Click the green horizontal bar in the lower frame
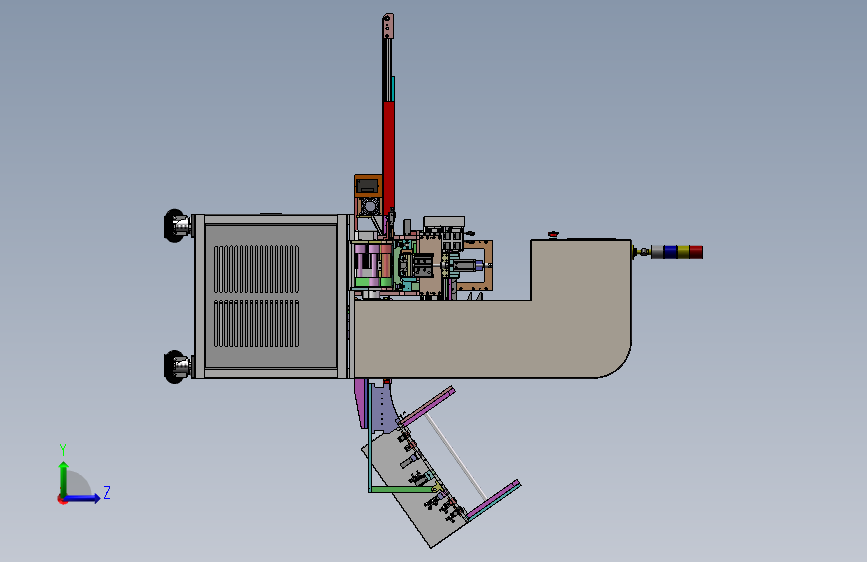 (x=404, y=489)
